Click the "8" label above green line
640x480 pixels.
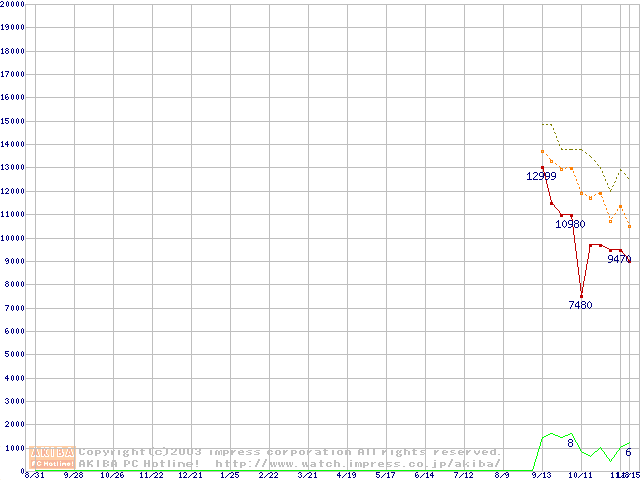(570, 443)
